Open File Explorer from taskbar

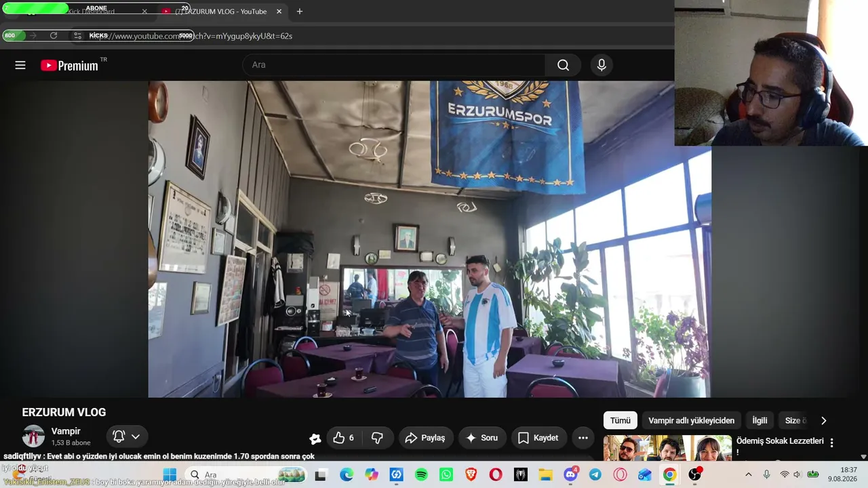click(x=545, y=474)
